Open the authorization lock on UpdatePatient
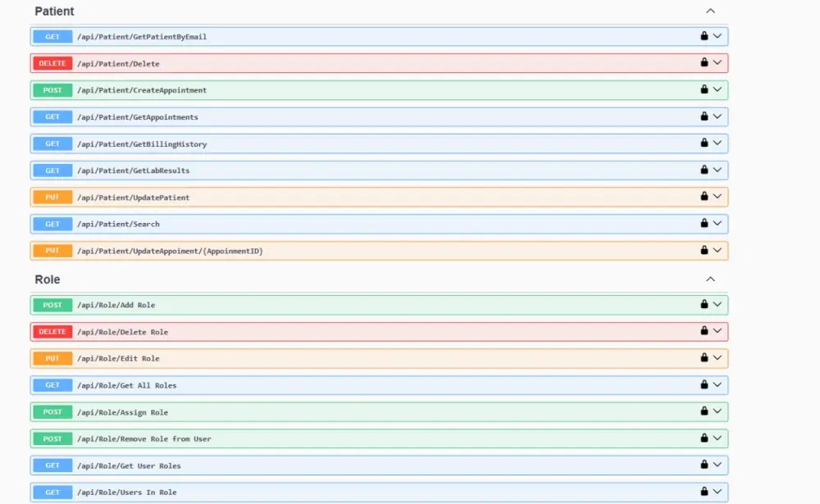Viewport: 820px width, 504px height. 703,197
